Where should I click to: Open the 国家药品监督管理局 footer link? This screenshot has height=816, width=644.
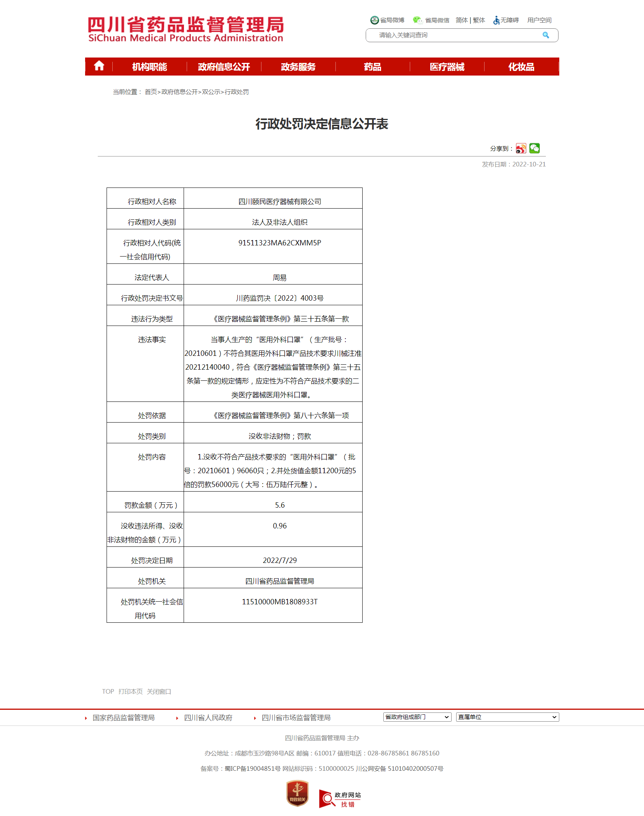point(124,718)
